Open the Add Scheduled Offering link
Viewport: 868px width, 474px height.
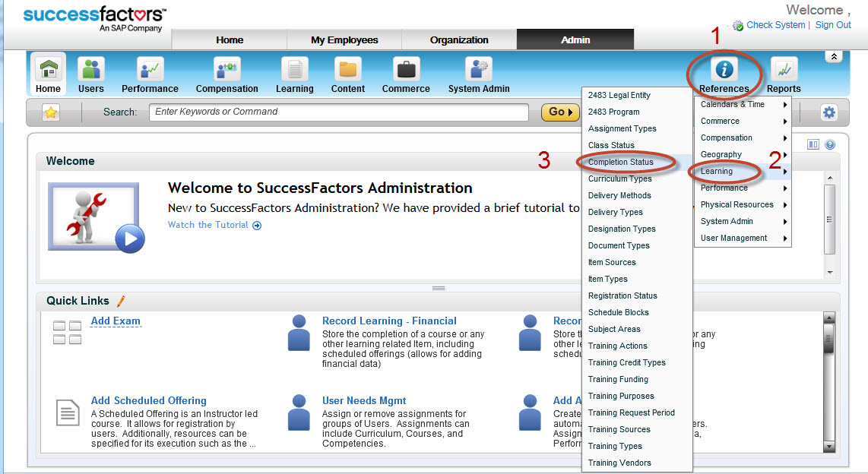tap(148, 400)
